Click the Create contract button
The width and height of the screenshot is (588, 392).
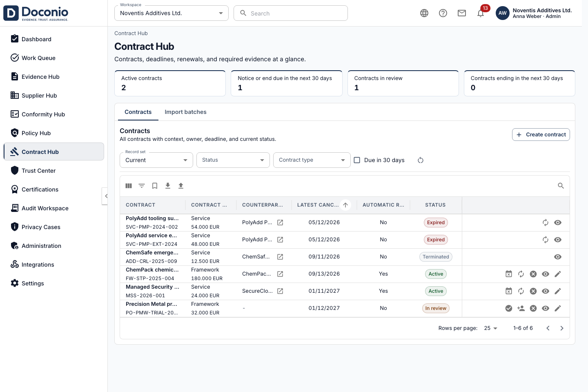541,135
